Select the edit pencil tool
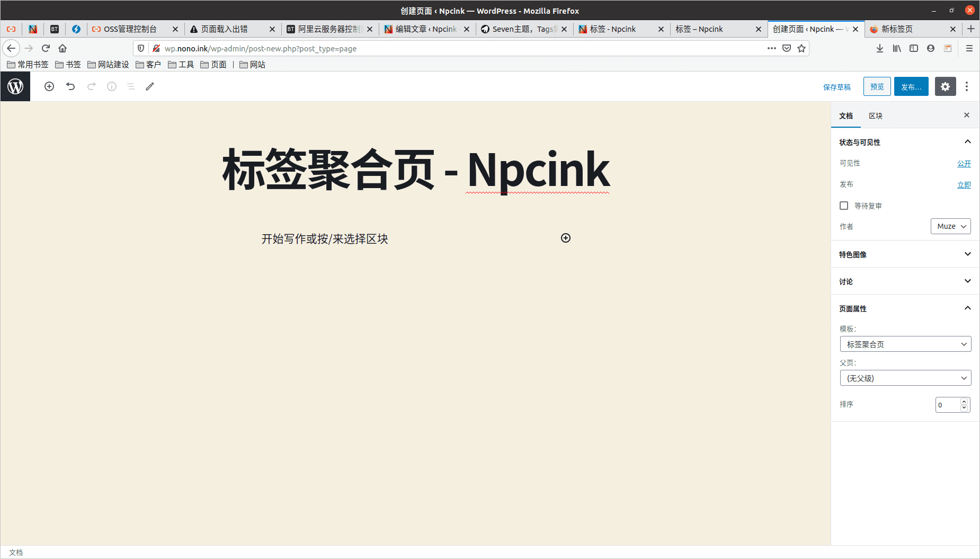 tap(150, 86)
